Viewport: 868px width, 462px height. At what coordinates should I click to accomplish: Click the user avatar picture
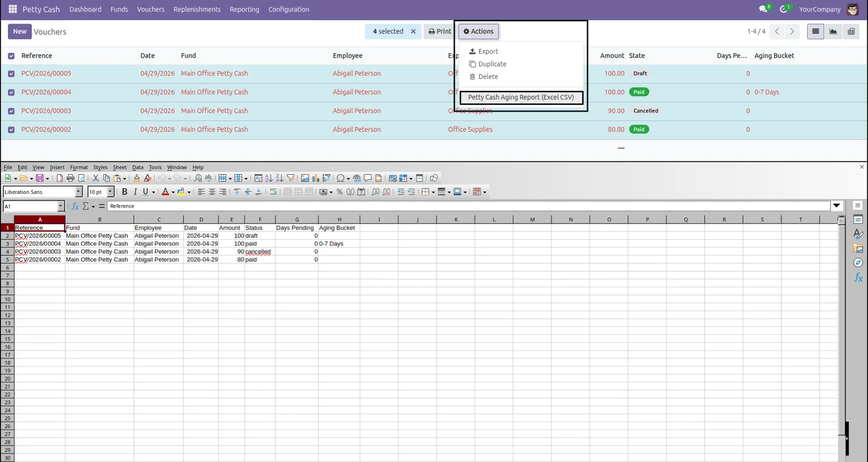852,9
